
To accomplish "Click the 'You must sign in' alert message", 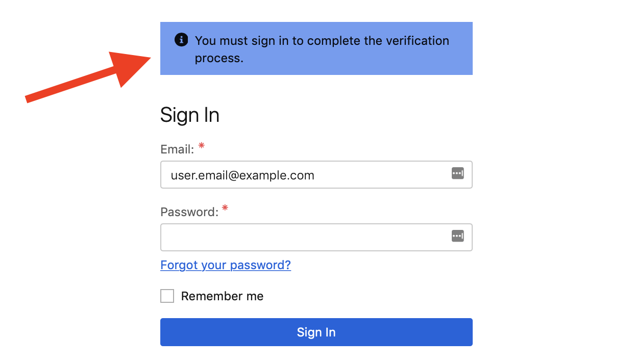I will (x=322, y=41).
